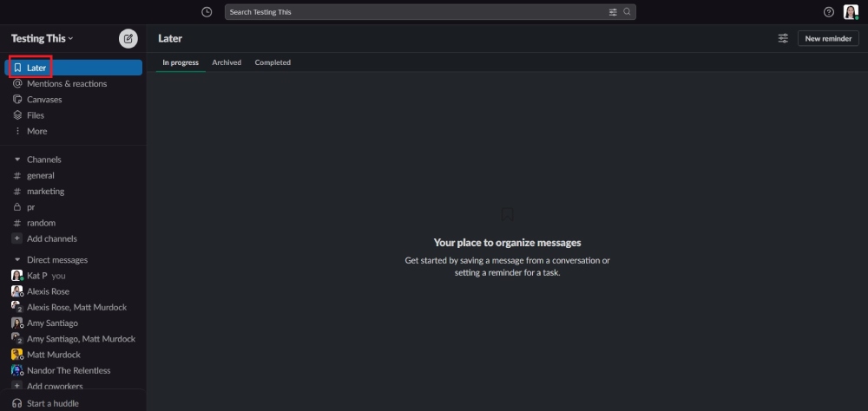Open the Testing This workspace dropdown

pyautogui.click(x=42, y=38)
